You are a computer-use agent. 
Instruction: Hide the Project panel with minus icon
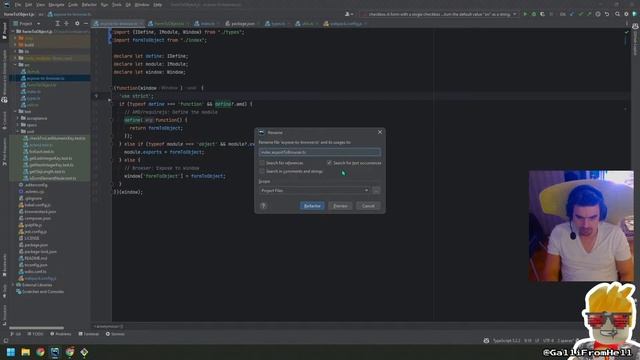86,24
